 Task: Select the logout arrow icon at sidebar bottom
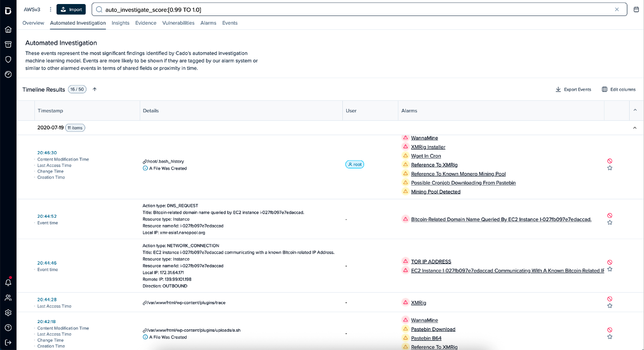[x=8, y=342]
